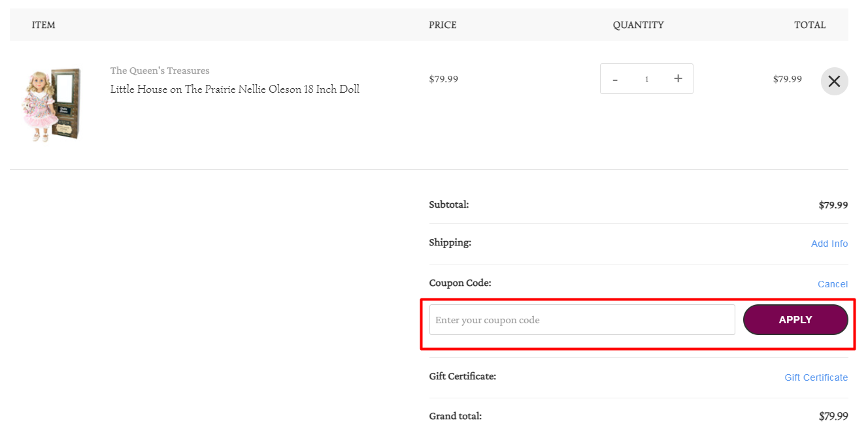This screenshot has width=868, height=431.
Task: Click the Subtotal label
Action: 448,204
